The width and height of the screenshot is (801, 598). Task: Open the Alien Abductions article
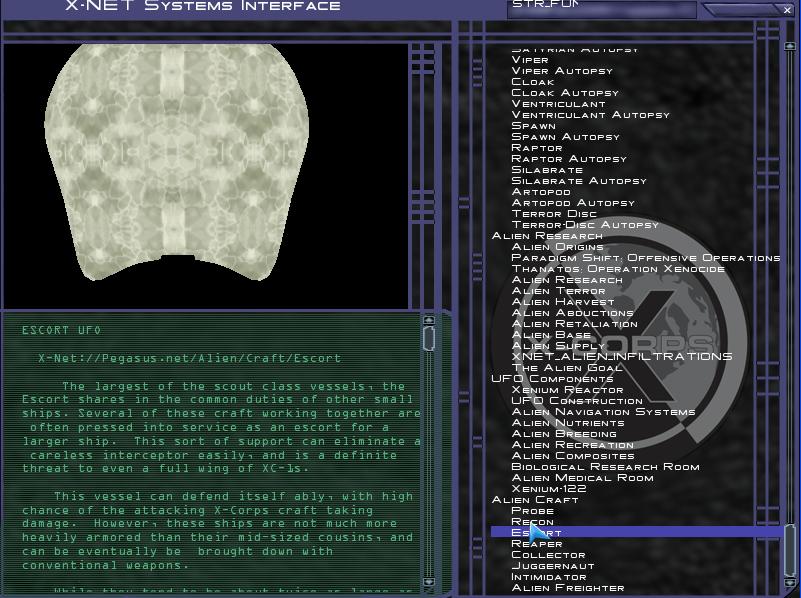coord(572,313)
